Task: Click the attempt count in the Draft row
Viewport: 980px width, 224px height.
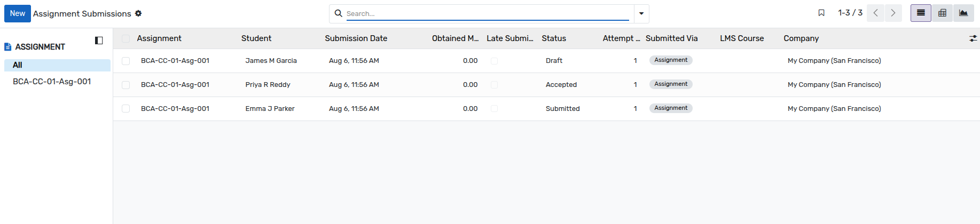Action: tap(635, 61)
